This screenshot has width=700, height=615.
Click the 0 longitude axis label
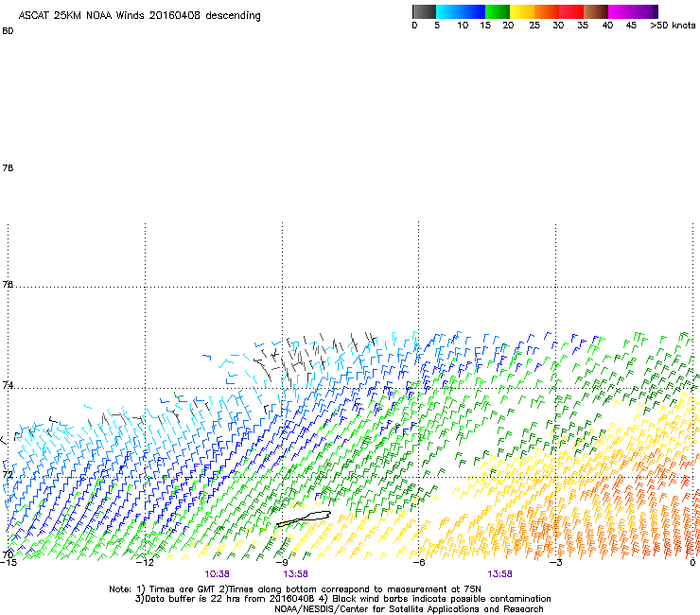coord(692,562)
